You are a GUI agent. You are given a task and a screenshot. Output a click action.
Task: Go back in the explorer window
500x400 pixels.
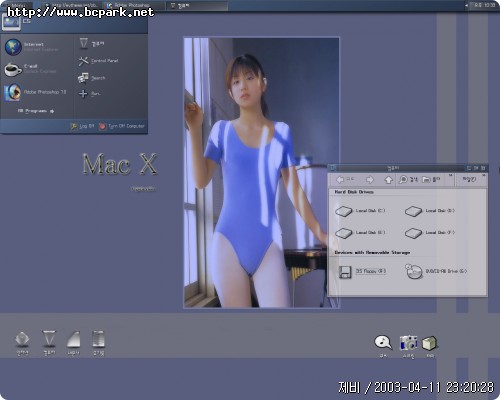tap(345, 180)
